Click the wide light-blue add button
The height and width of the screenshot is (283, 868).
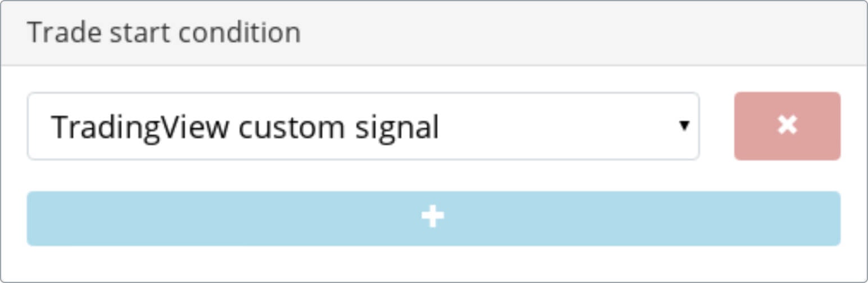(433, 218)
